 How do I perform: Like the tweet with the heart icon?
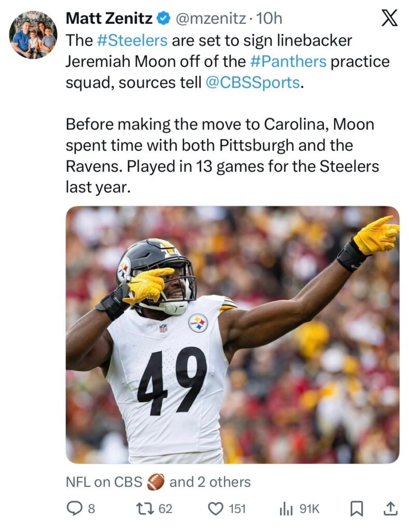215,509
